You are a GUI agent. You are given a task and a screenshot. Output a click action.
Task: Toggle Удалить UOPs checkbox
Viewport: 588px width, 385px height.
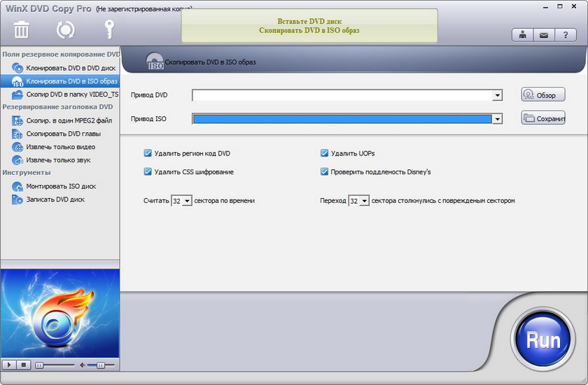[x=324, y=153]
